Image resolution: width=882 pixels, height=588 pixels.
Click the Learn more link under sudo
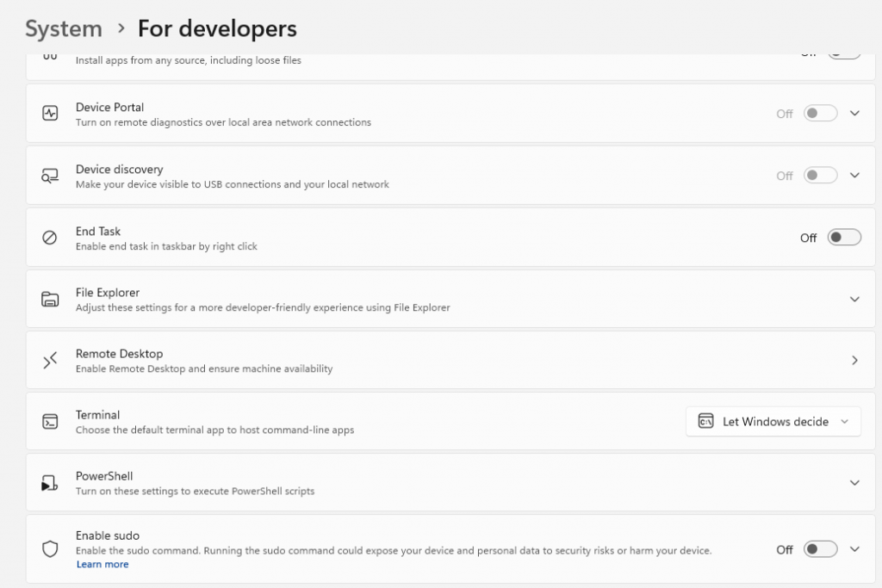102,565
